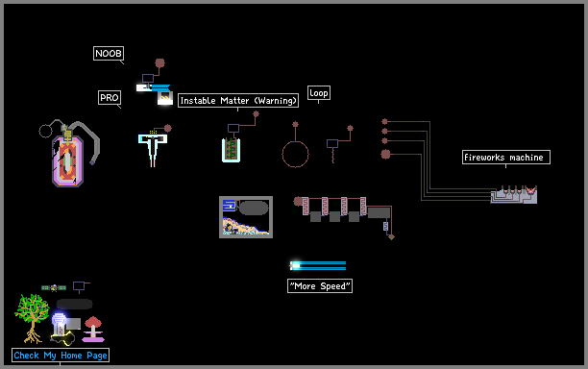Click the cyan container with green plants
This screenshot has width=588, height=369.
click(231, 150)
